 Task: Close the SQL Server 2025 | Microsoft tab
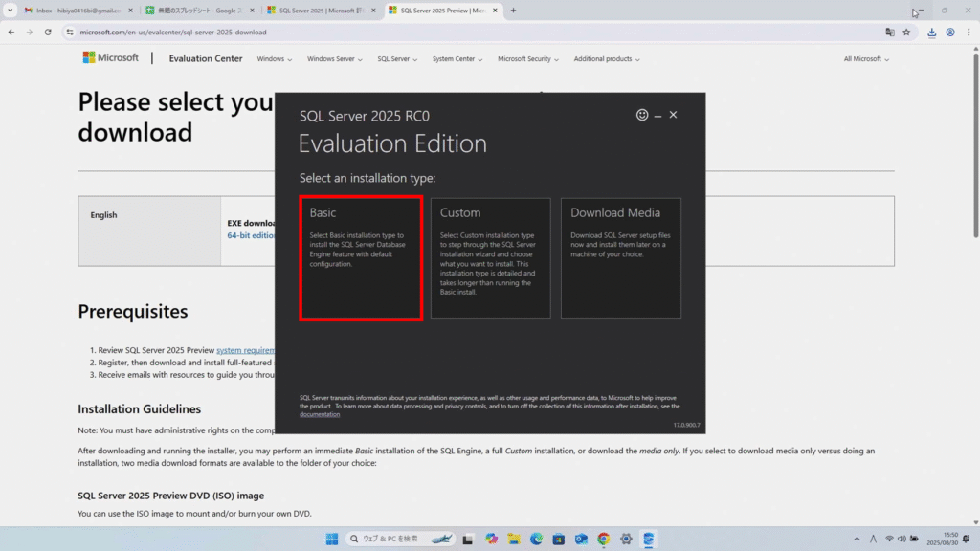tap(373, 11)
